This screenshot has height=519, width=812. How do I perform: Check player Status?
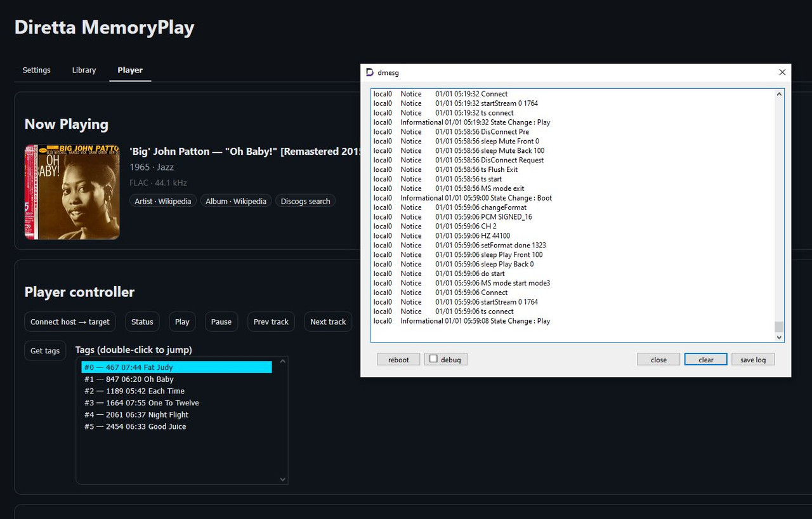pos(142,322)
